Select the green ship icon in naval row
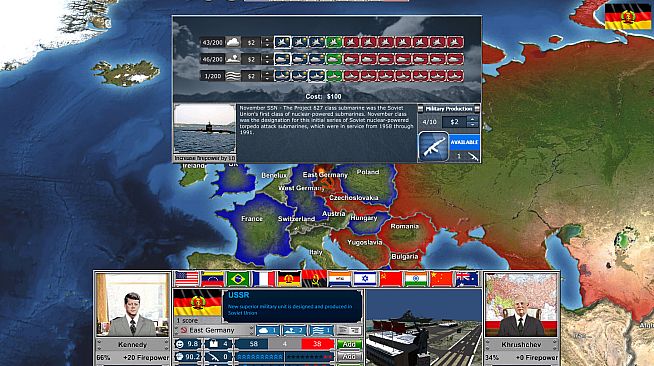The height and width of the screenshot is (366, 654). click(x=334, y=76)
